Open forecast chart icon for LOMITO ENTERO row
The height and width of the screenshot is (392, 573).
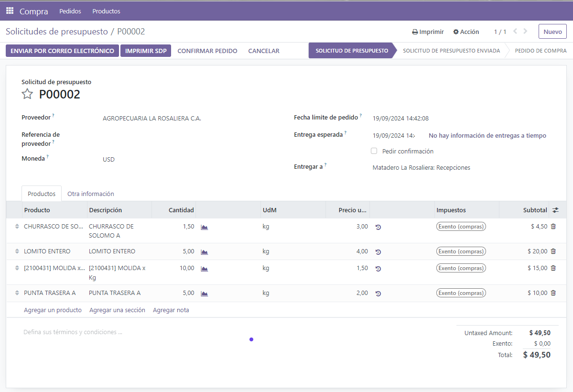tap(204, 252)
